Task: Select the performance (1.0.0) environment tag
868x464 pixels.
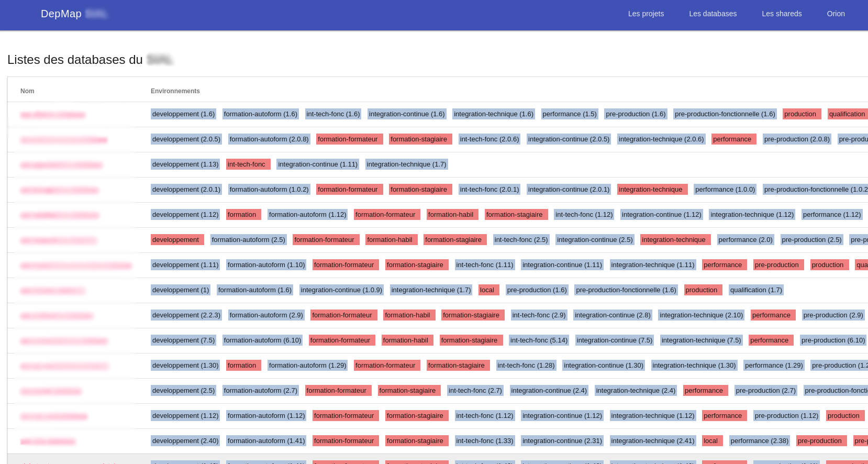Action: point(725,190)
